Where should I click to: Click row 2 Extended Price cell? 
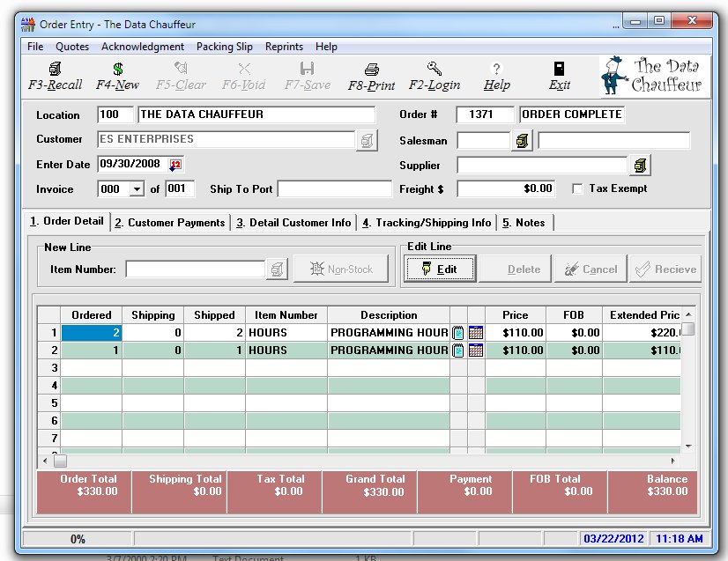[x=642, y=351]
